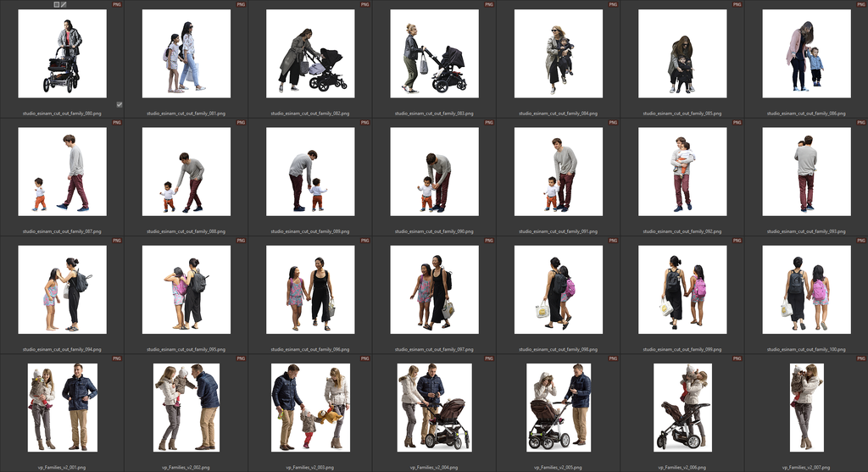Select the vp_Families_v2_003 thumbnail with teddy bear
Viewport: 868px width, 472px height.
(x=310, y=408)
